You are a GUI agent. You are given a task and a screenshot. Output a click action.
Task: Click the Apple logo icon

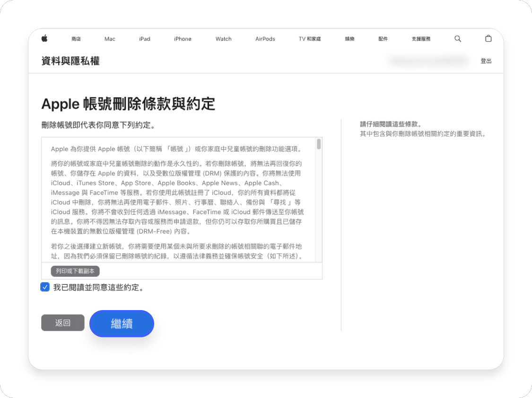[44, 38]
